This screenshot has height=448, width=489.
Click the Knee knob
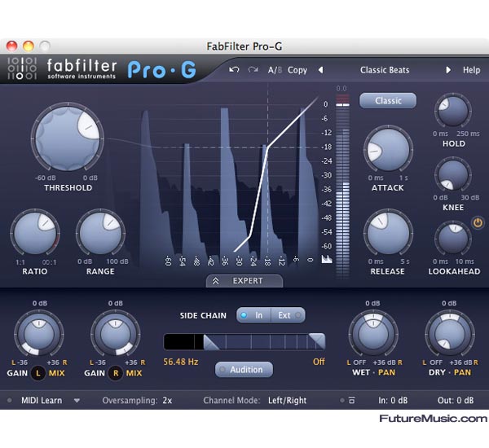point(453,174)
